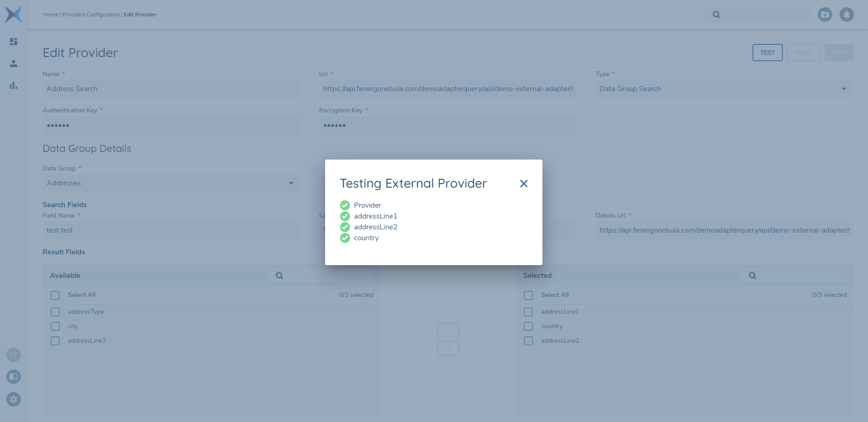
Task: Select the user management sidebar icon
Action: point(13,63)
